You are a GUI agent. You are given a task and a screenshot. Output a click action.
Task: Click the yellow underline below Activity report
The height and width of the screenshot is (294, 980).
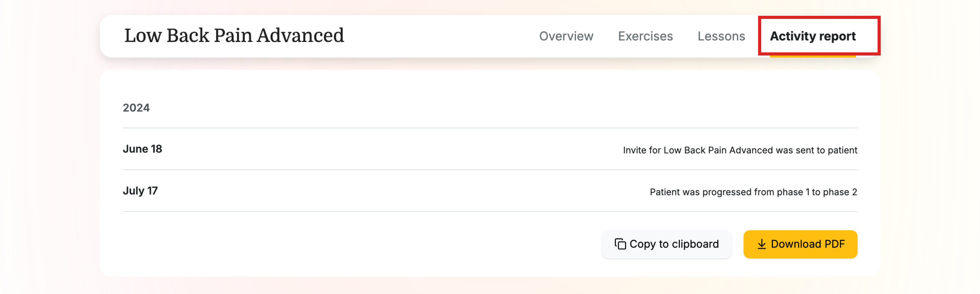(812, 56)
